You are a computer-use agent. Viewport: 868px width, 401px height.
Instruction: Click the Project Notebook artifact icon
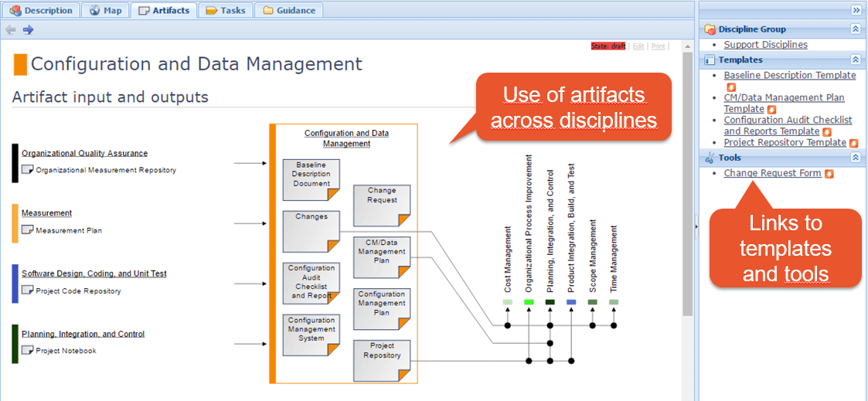point(27,349)
